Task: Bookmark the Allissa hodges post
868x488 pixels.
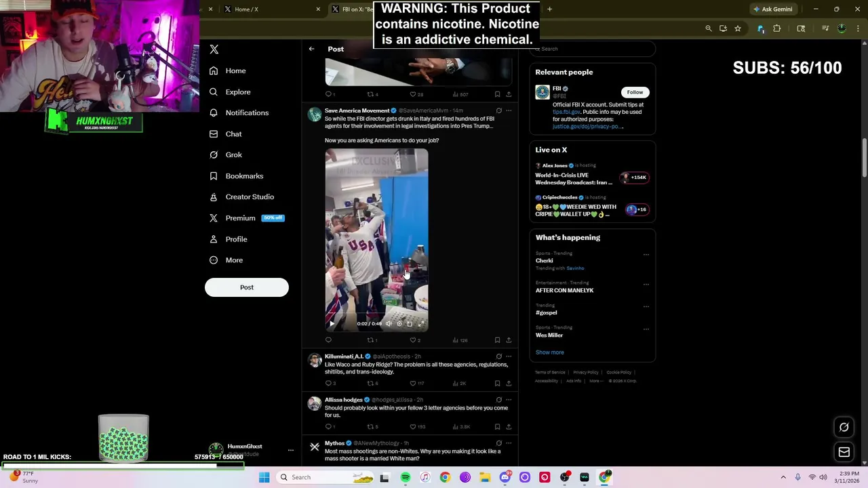Action: pos(497,427)
